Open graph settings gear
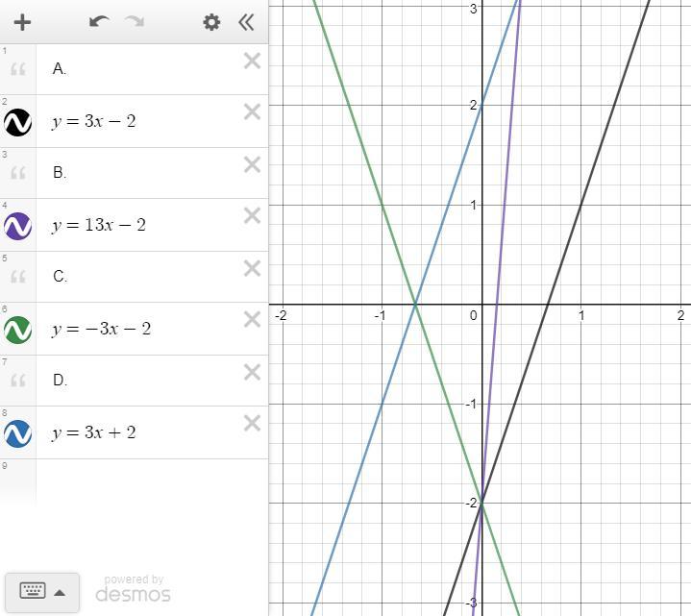 tap(211, 22)
